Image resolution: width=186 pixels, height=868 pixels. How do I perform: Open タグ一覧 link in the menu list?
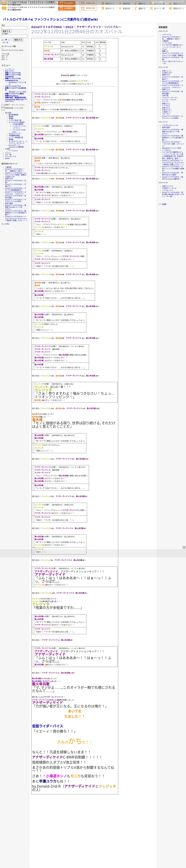(x=8, y=155)
